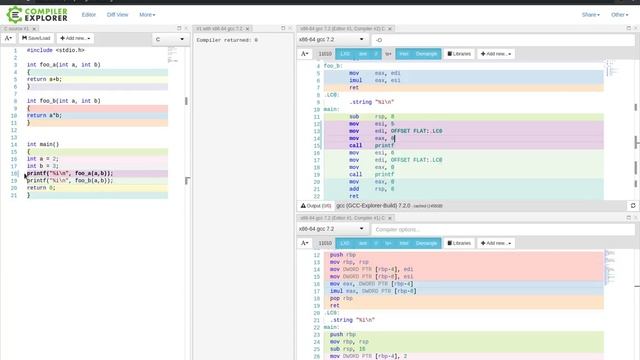The width and height of the screenshot is (640, 360).
Task: Open the C language selector dropdown
Action: coord(170,39)
